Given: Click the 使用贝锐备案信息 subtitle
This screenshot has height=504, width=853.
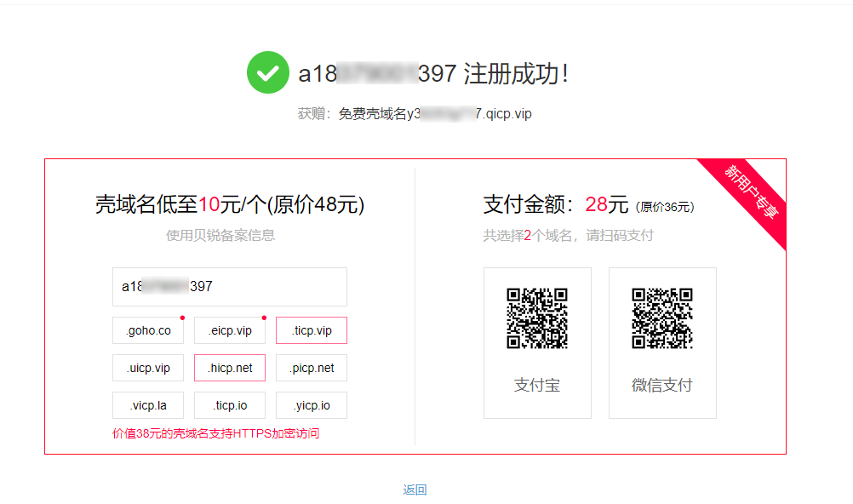Looking at the screenshot, I should coord(220,235).
